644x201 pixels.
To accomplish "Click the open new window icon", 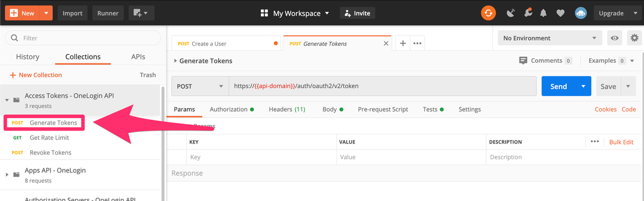I will tap(142, 13).
